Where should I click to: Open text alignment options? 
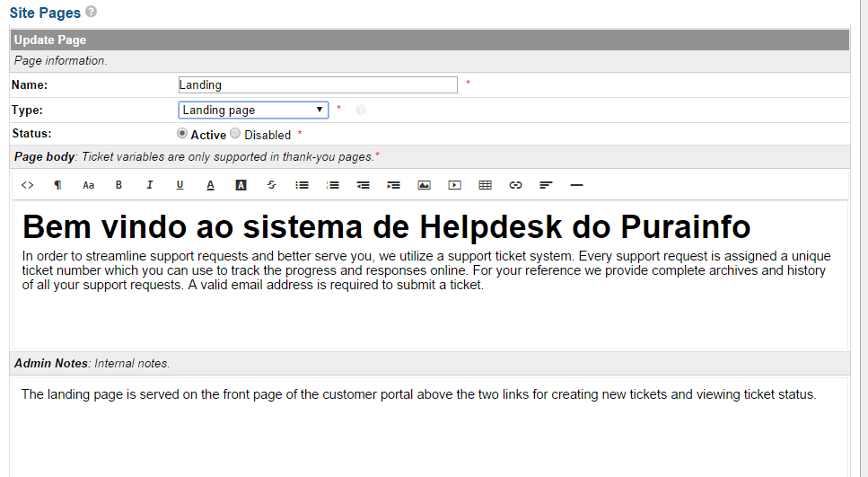[x=546, y=185]
